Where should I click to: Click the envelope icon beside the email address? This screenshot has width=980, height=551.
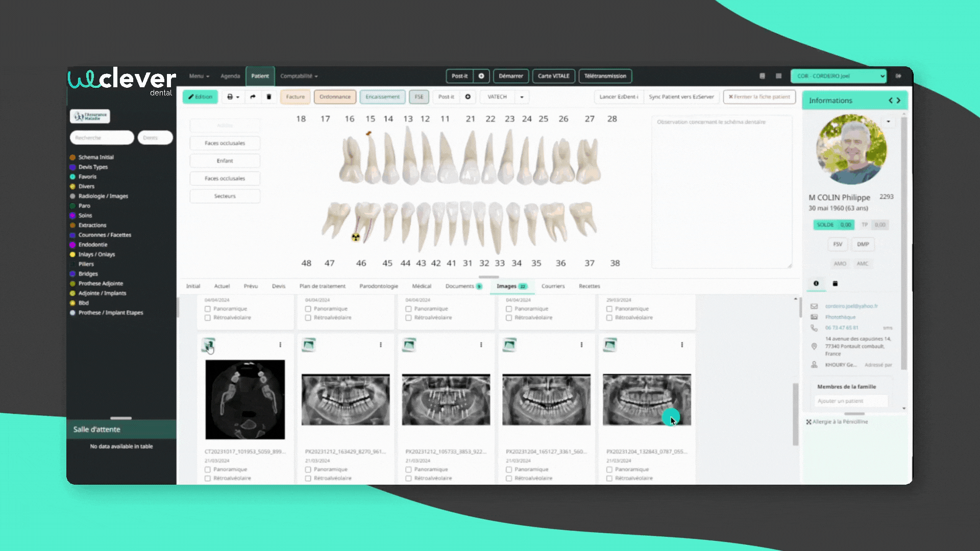(x=814, y=307)
